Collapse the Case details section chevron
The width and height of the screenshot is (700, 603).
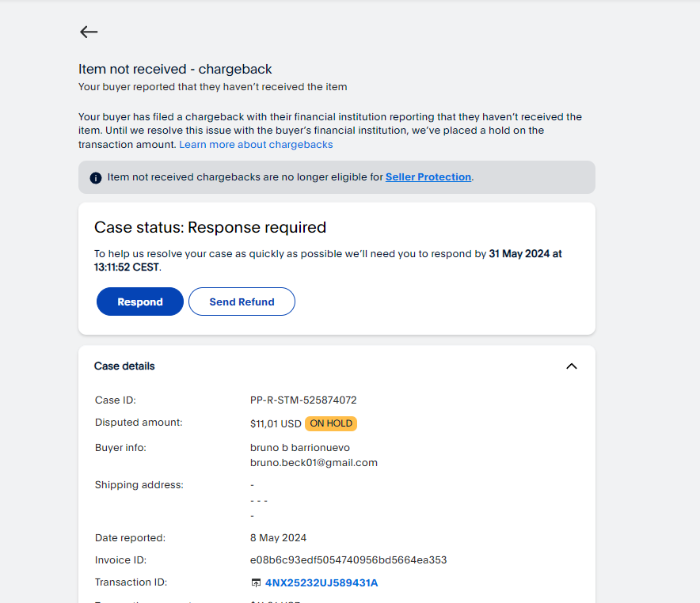coord(572,366)
